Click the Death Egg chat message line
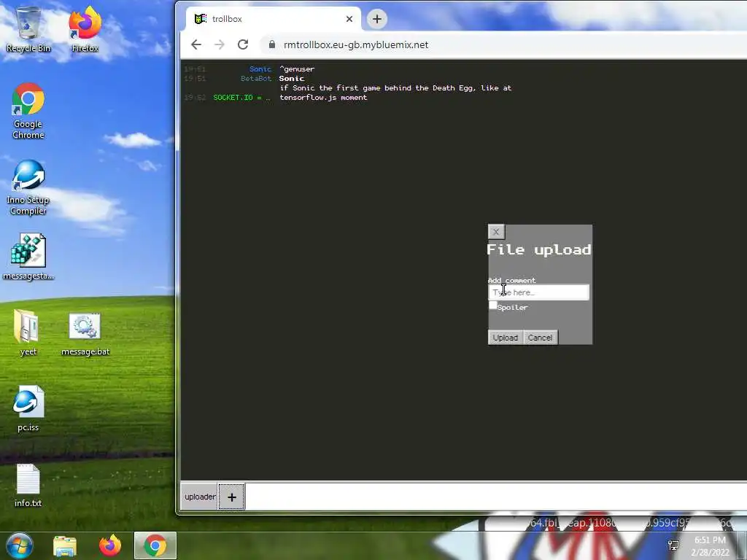This screenshot has width=747, height=560. pos(395,87)
